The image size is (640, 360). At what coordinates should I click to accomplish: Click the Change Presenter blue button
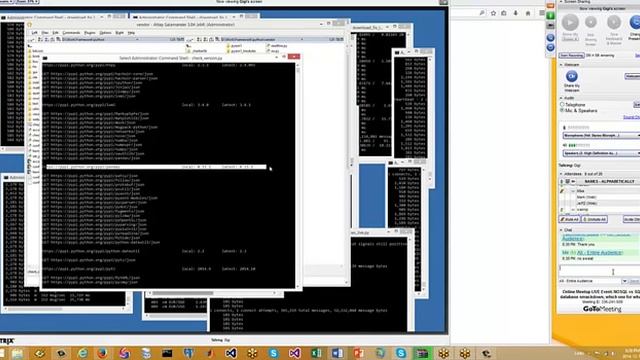[636, 22]
